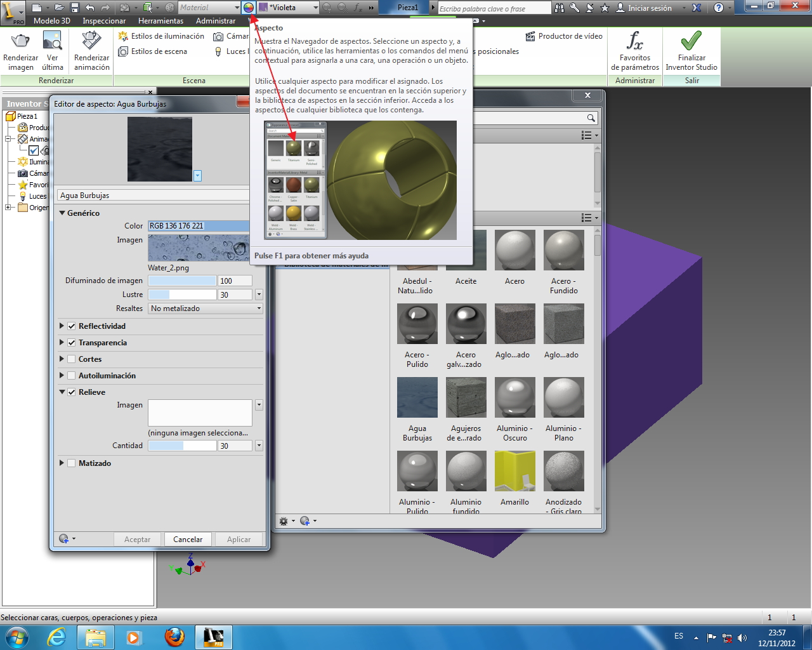Open the Lustre value dropdown arrow
Screen dimensions: 812x650
click(259, 295)
